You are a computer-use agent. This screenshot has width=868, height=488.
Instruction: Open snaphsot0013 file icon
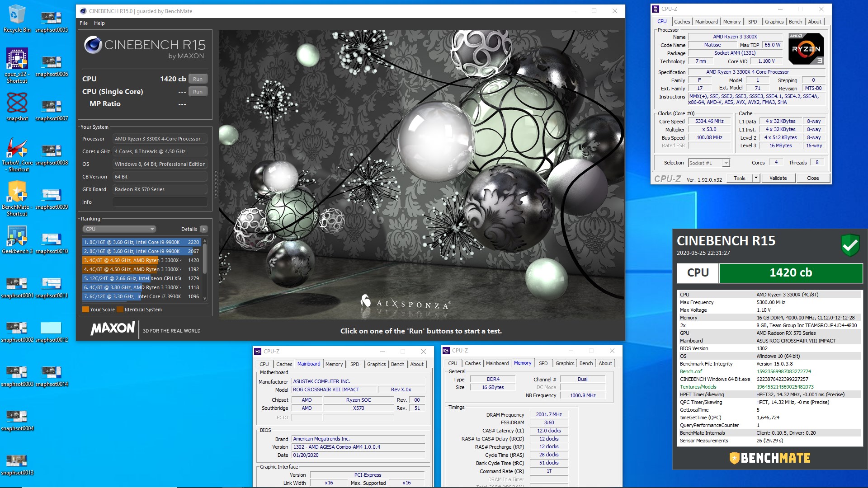[x=17, y=465]
